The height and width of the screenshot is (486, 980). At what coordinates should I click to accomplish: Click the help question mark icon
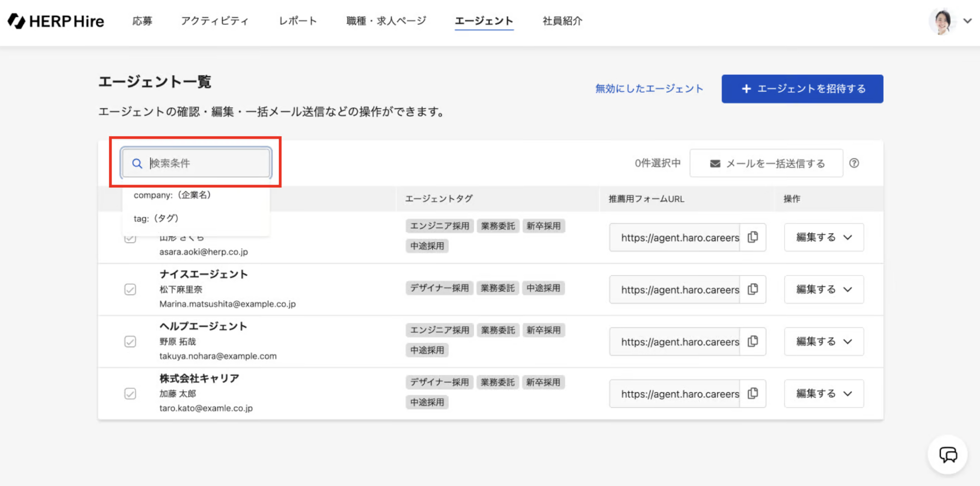854,163
